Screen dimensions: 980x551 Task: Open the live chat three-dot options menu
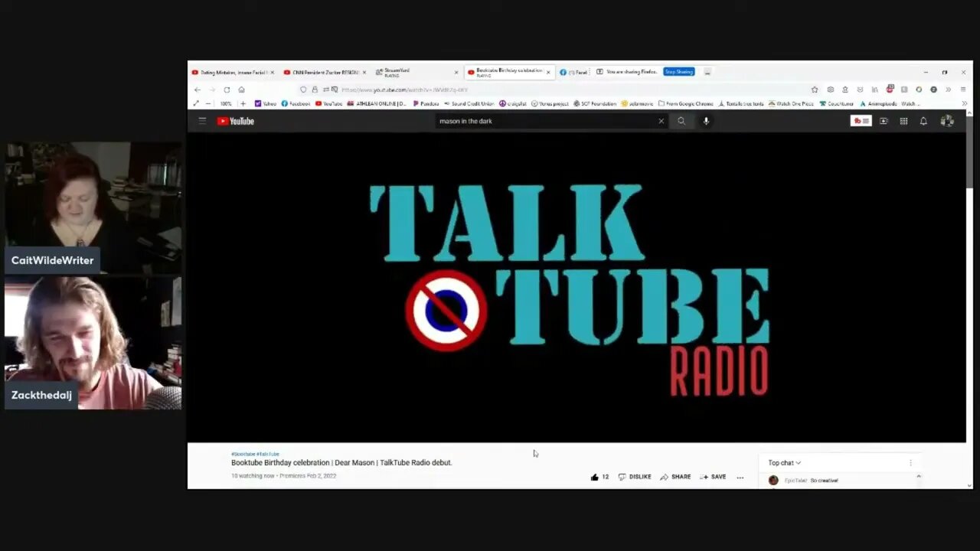click(x=910, y=463)
